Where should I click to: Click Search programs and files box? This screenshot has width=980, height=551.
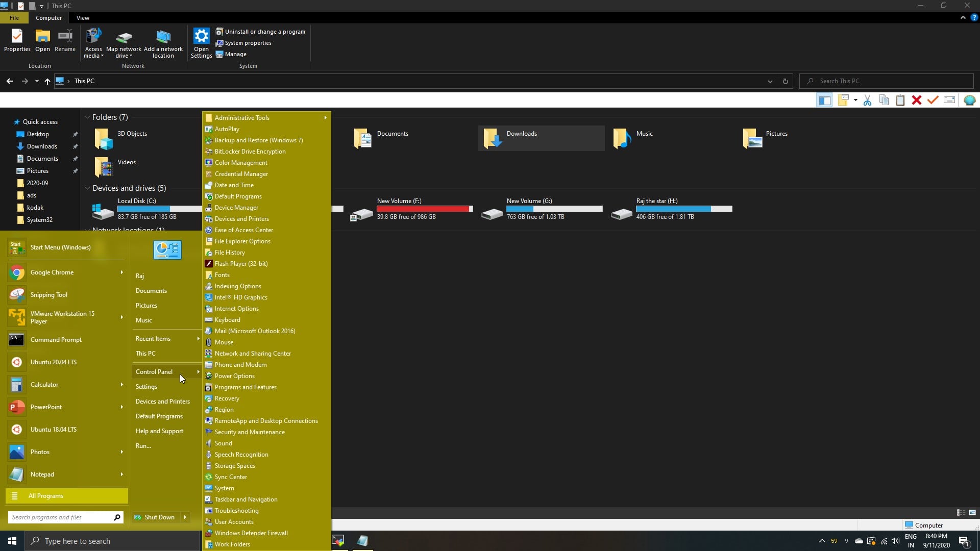click(x=65, y=517)
